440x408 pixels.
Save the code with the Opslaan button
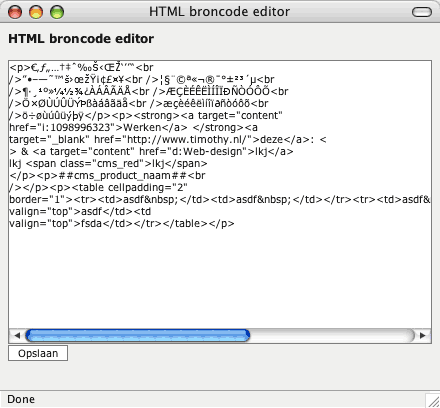tap(38, 353)
